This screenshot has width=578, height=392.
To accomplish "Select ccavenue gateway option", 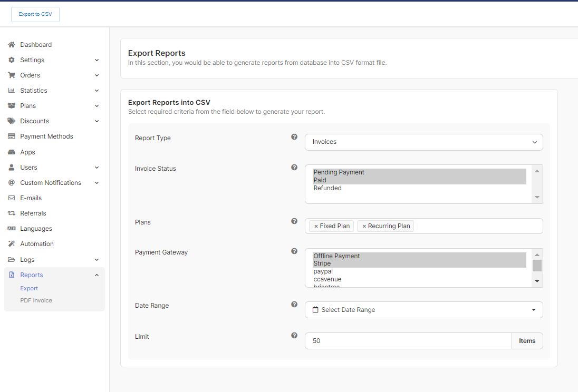I will coord(419,279).
